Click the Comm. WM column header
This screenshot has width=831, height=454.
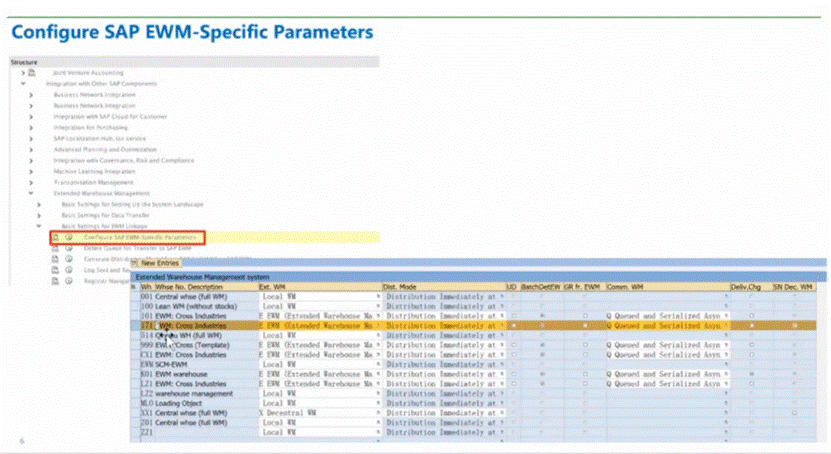pyautogui.click(x=668, y=287)
